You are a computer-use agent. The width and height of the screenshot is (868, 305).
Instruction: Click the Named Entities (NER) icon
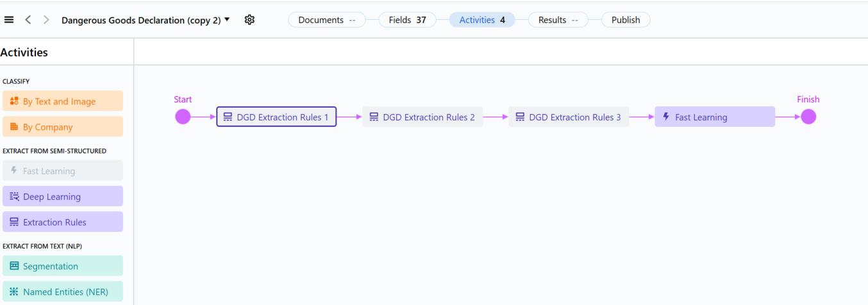(14, 292)
